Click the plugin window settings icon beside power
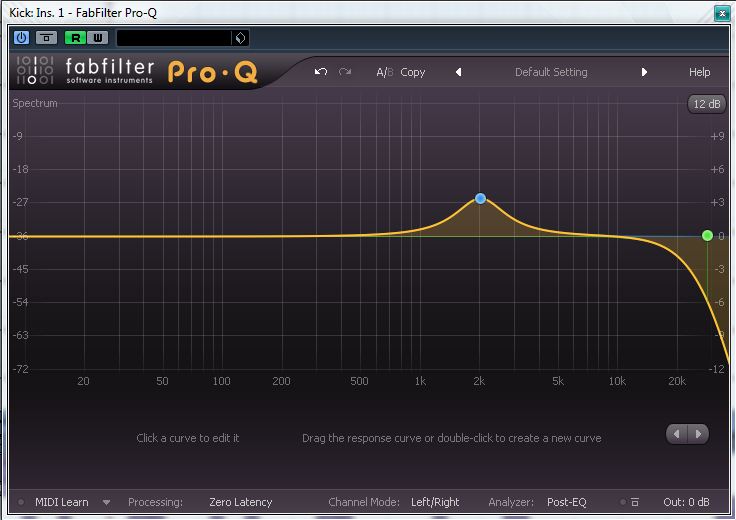 coord(46,38)
